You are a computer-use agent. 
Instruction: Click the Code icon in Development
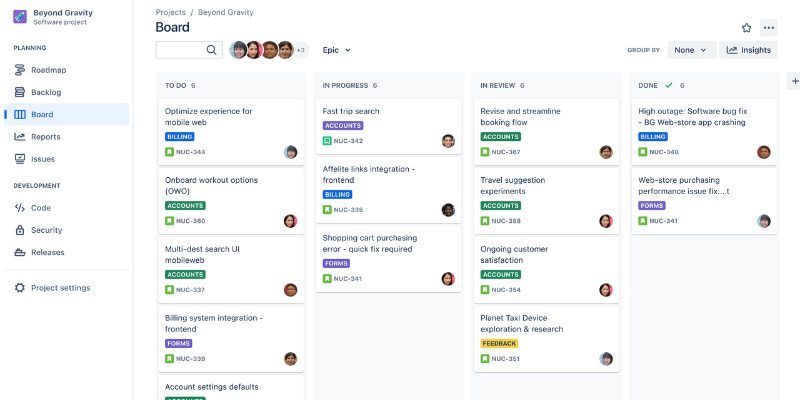20,208
